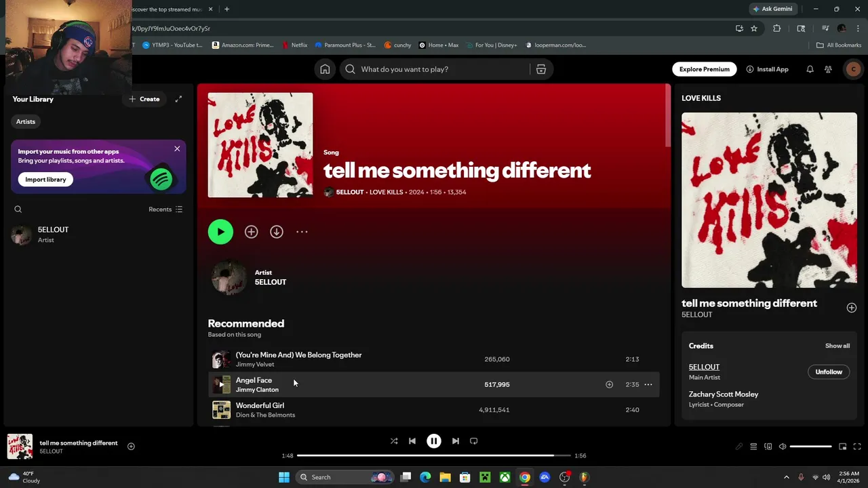Open 5ELLOUT artist link under song title

tap(350, 192)
